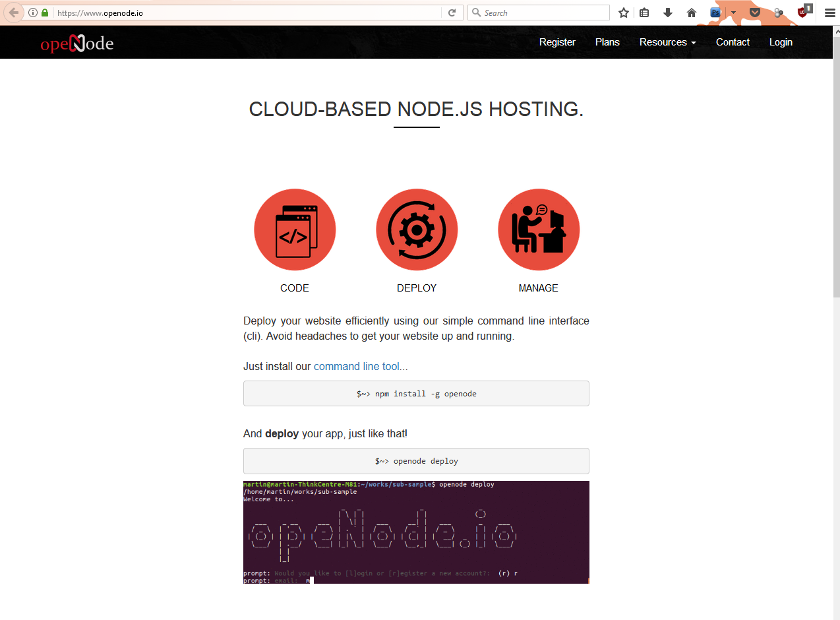840x620 pixels.
Task: Show bookmarks list icon
Action: (644, 13)
